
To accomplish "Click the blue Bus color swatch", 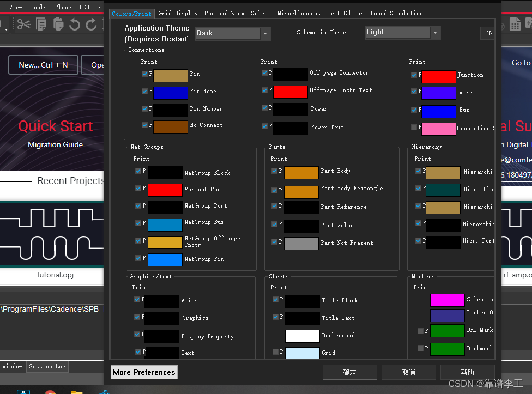I will (439, 111).
